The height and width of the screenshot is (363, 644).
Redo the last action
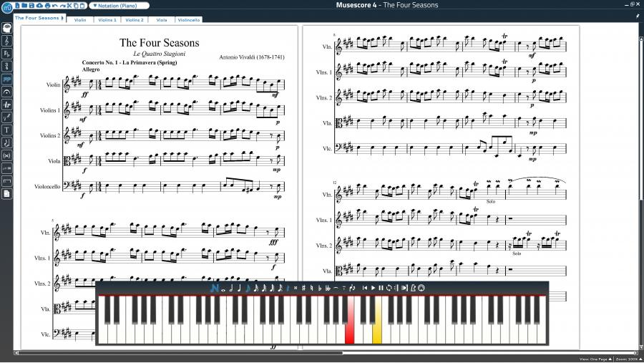[62, 6]
